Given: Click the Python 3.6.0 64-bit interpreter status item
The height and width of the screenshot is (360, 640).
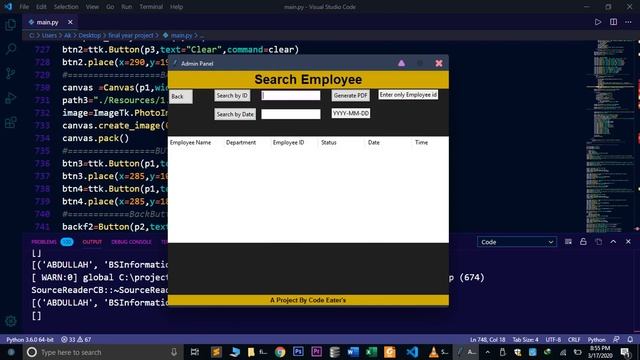Looking at the screenshot, I should click(x=29, y=340).
